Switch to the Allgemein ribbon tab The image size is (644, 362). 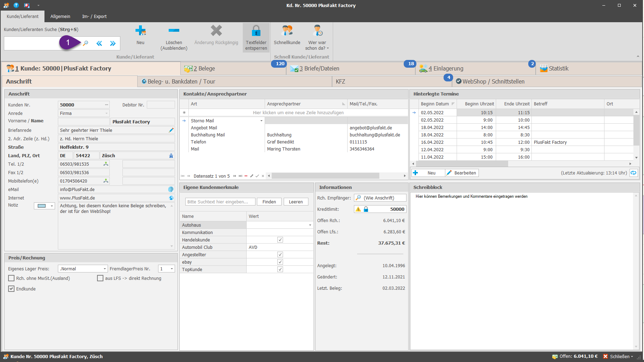[60, 16]
